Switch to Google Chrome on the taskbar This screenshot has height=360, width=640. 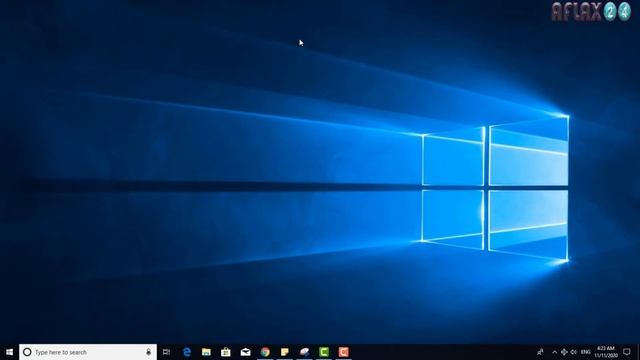(x=265, y=352)
